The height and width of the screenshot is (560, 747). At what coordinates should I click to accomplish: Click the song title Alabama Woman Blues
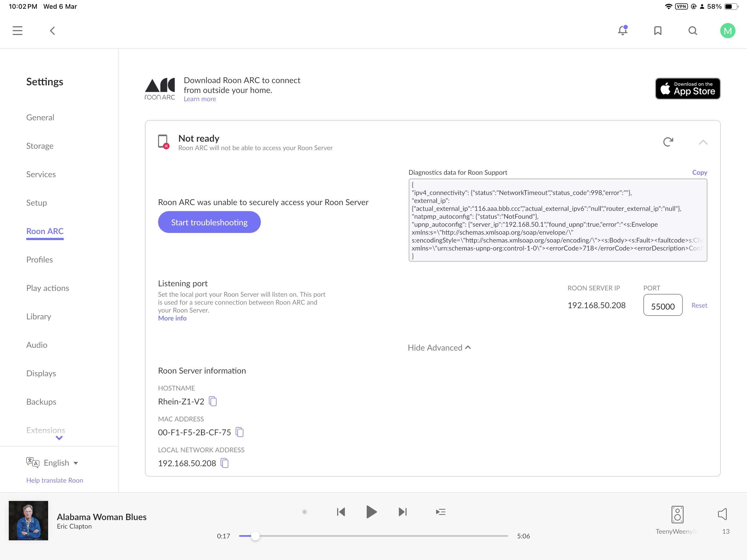pyautogui.click(x=101, y=517)
